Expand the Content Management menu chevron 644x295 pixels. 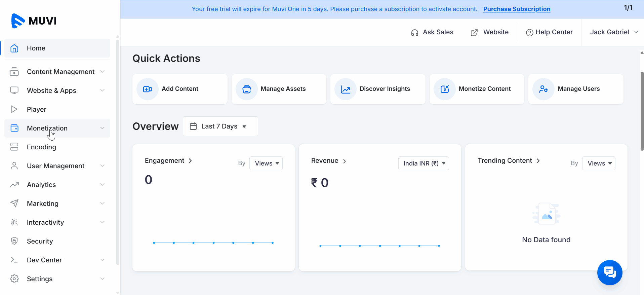[102, 72]
